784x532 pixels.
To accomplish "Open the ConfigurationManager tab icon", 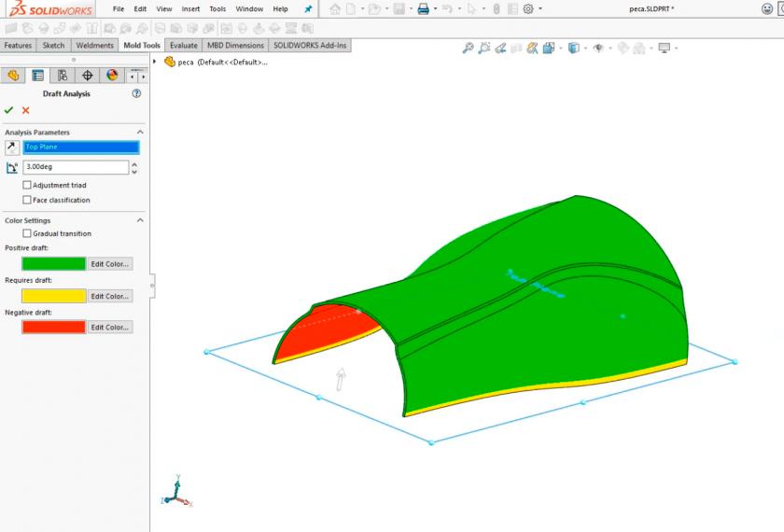I will tap(63, 76).
